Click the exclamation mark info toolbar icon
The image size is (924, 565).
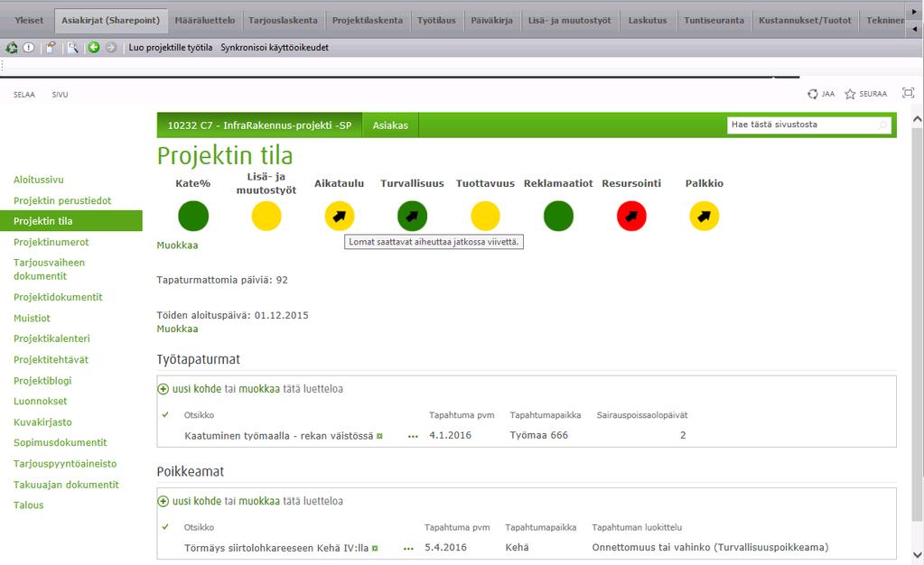28,48
